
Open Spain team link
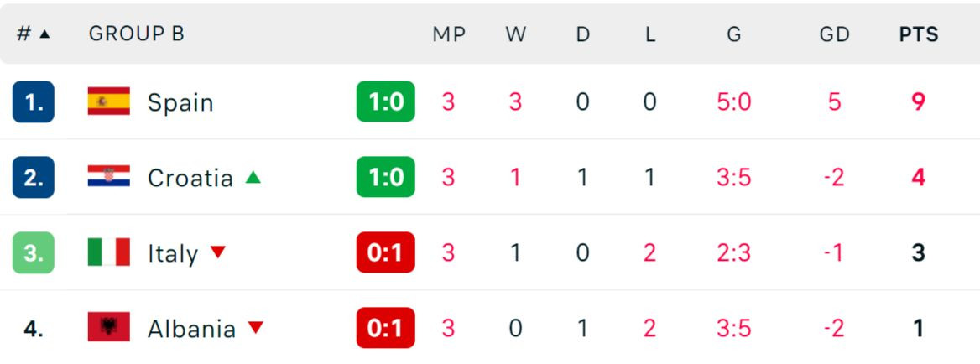pyautogui.click(x=180, y=102)
